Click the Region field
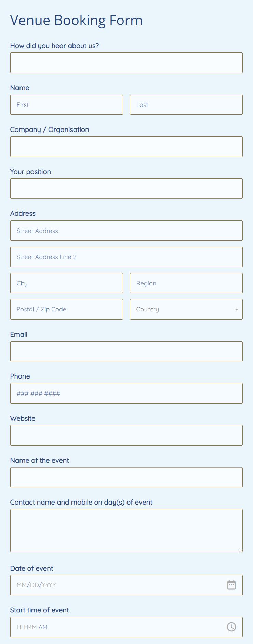Screen dimensions: 253x644 coord(186,283)
